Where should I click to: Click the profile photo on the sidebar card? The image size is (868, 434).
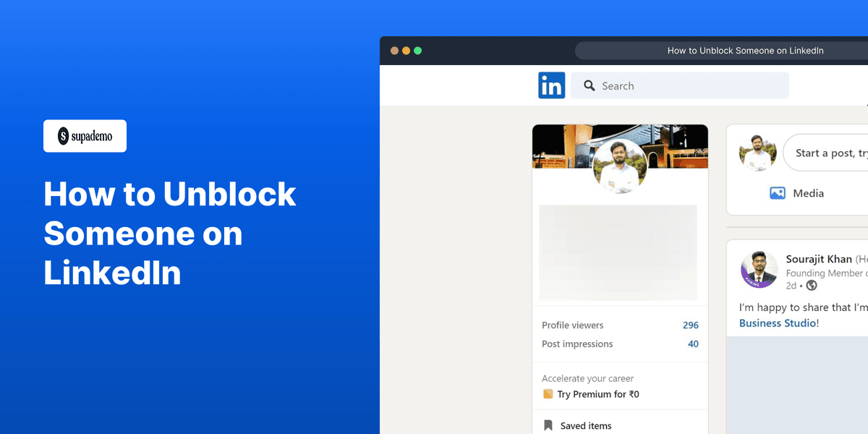click(x=620, y=167)
